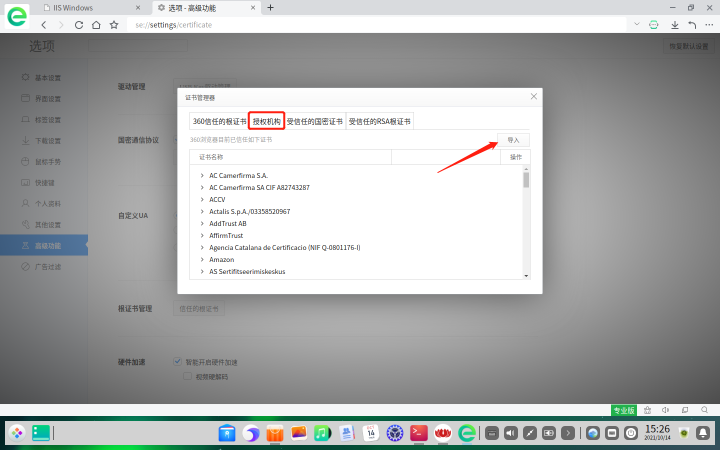Expand the AddTrust AB entry

tap(202, 223)
